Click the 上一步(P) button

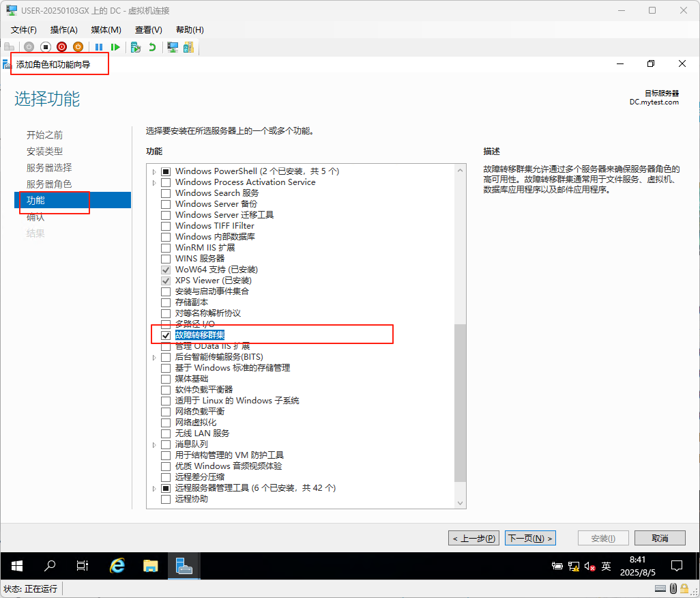tap(473, 538)
